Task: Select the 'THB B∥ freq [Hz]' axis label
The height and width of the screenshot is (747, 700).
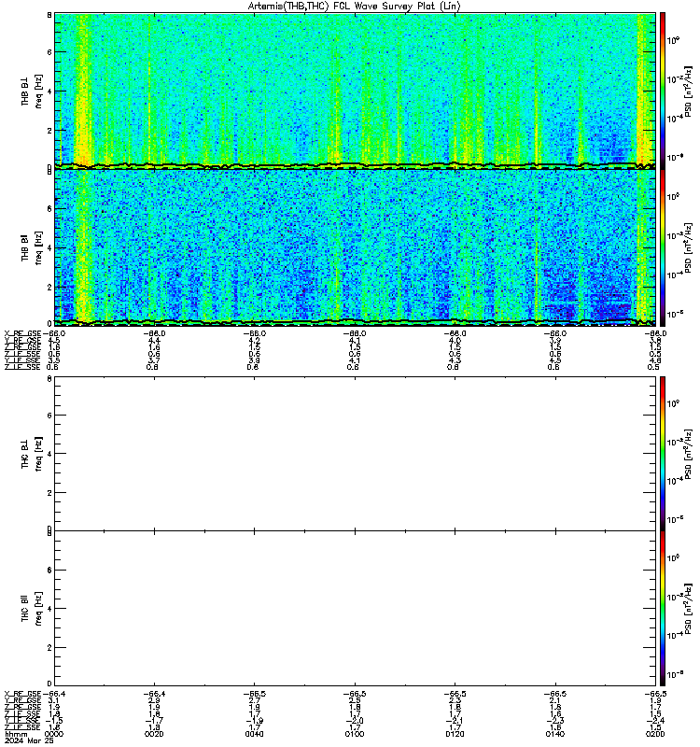Action: [32, 247]
